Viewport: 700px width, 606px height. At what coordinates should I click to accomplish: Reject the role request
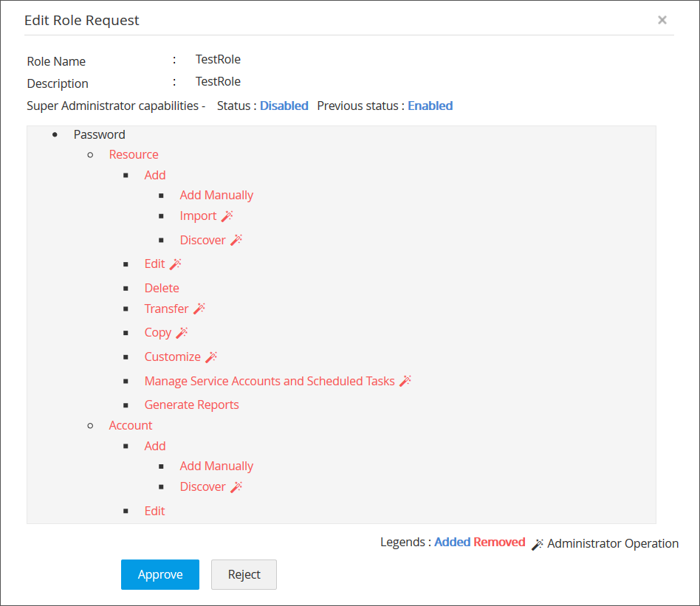click(244, 574)
